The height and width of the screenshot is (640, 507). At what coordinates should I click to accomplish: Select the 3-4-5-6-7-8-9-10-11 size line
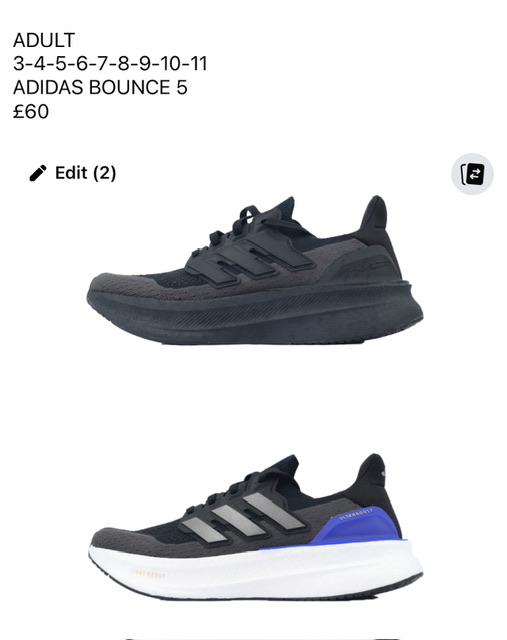pyautogui.click(x=110, y=64)
